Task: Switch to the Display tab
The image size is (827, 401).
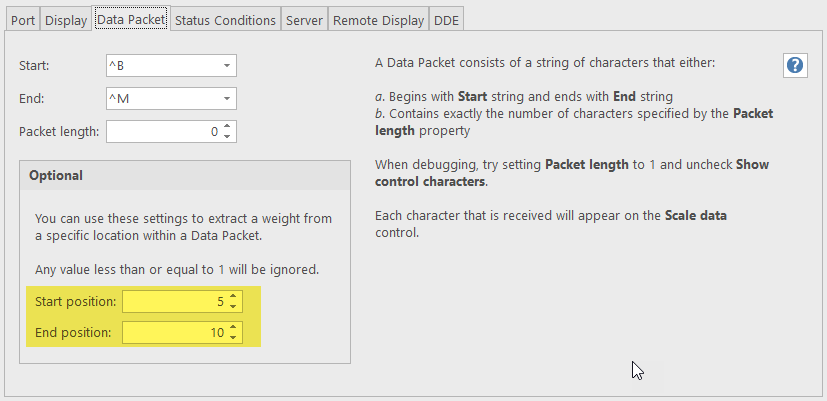Action: click(66, 19)
